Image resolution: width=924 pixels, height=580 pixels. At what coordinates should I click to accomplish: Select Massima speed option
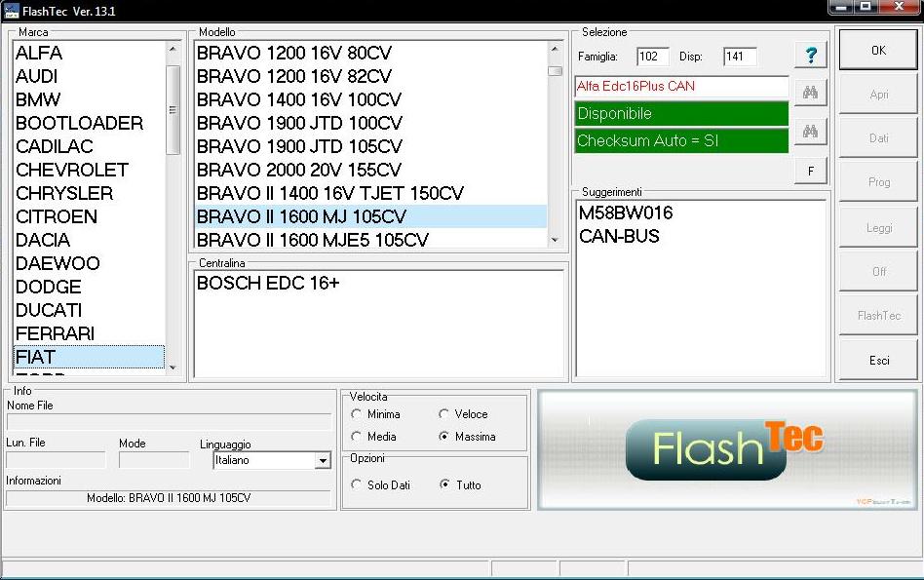(443, 437)
